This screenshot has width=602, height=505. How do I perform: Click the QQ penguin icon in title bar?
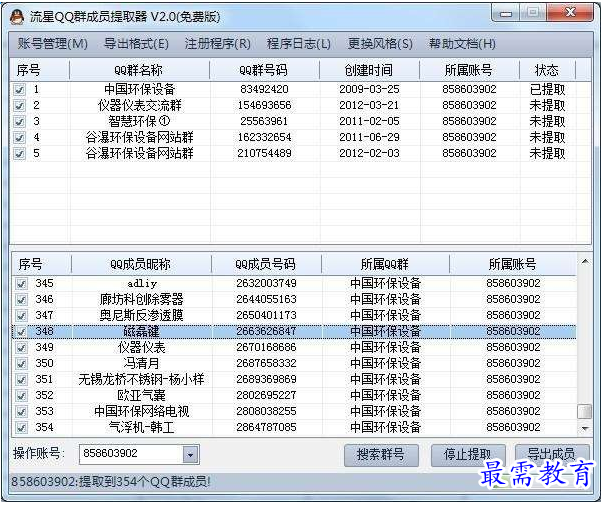[x=17, y=17]
